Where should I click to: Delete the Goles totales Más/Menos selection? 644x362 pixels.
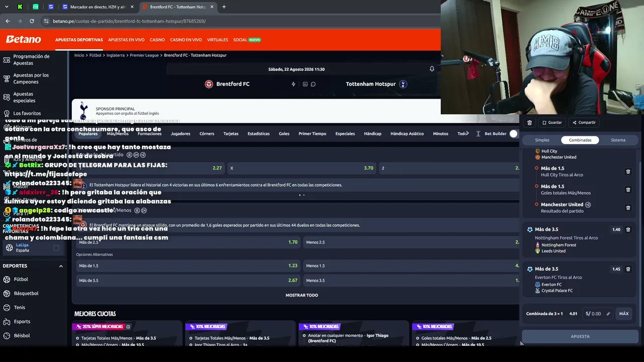(x=628, y=190)
